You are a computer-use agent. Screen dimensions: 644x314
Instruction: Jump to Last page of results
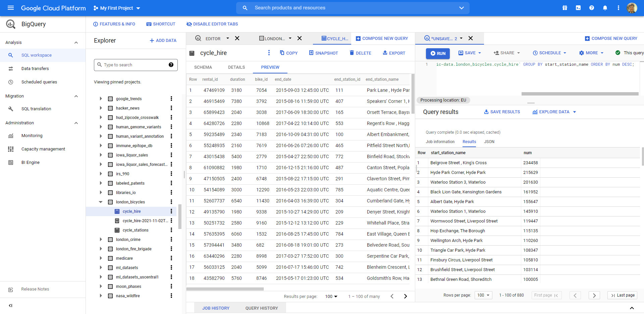click(x=622, y=295)
